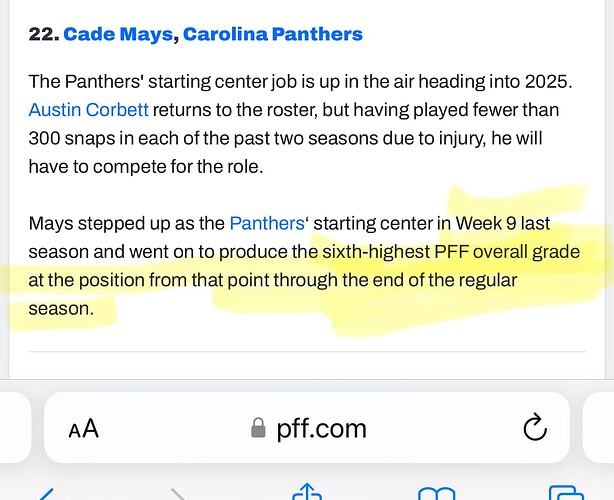Open the Cade Mays player link
The width and height of the screenshot is (614, 500).
tap(120, 35)
